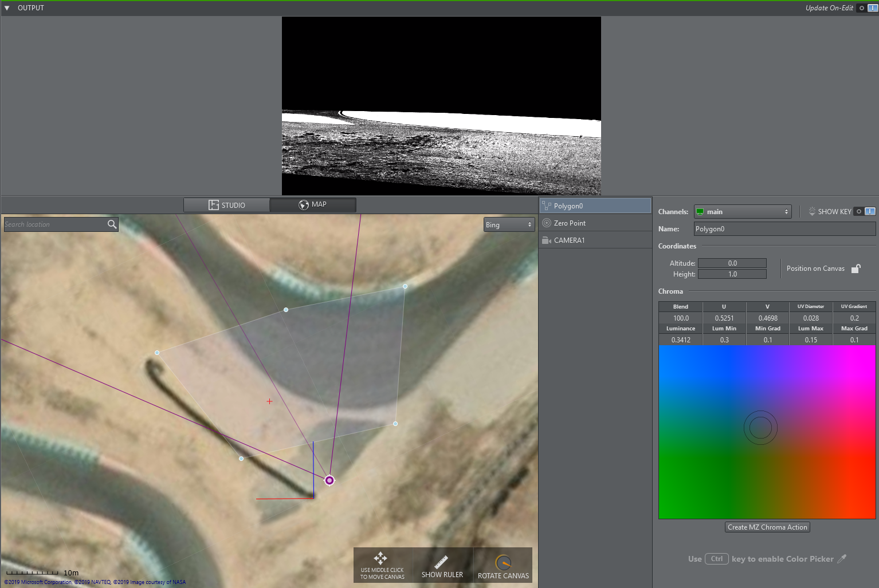Image resolution: width=879 pixels, height=588 pixels.
Task: Click the move canvas arrows icon
Action: [x=380, y=558]
